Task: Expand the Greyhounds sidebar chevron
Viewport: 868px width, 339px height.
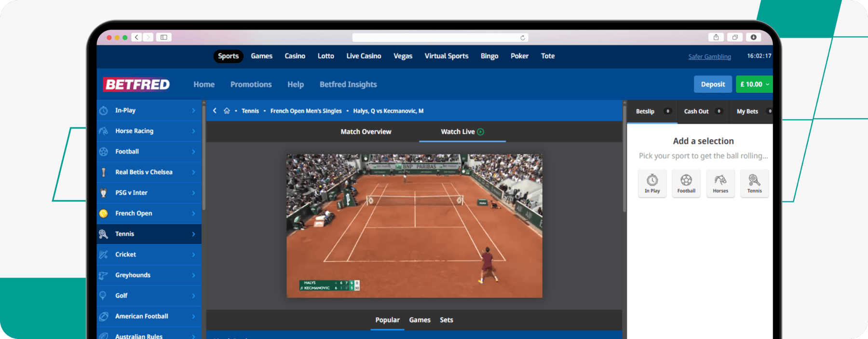Action: coord(193,275)
